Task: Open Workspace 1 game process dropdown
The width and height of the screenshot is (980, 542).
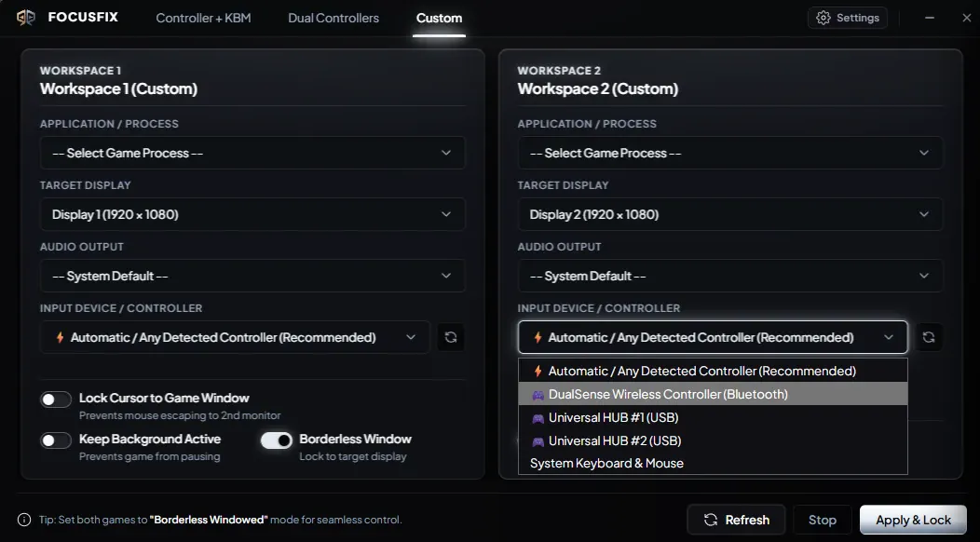Action: 252,153
